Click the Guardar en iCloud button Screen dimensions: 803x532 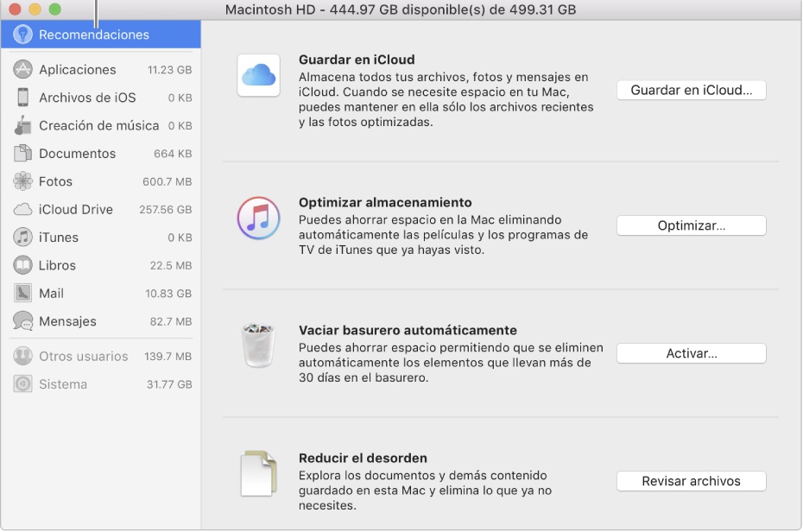point(691,90)
